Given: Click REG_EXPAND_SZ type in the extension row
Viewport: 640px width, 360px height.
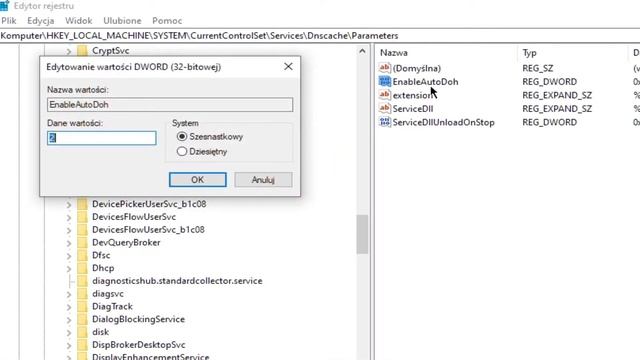Looking at the screenshot, I should coord(557,95).
